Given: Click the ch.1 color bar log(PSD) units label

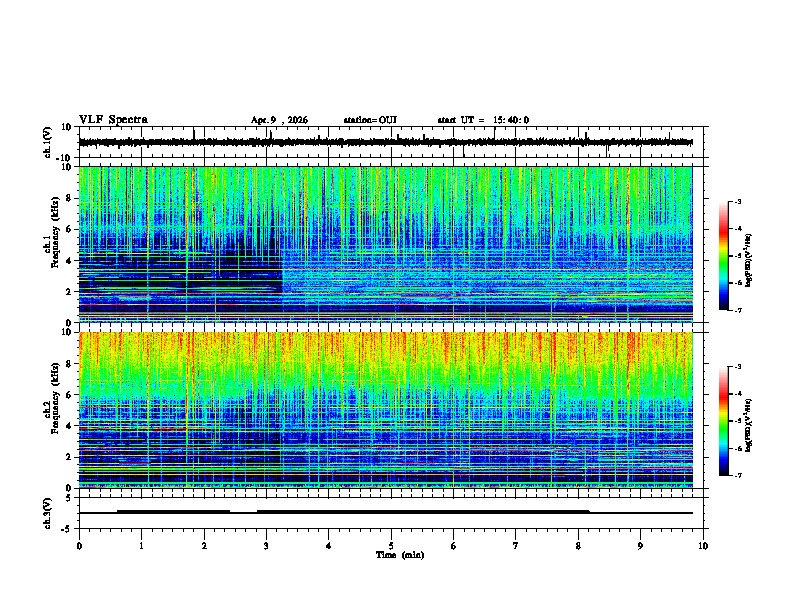Looking at the screenshot, I should click(x=748, y=260).
